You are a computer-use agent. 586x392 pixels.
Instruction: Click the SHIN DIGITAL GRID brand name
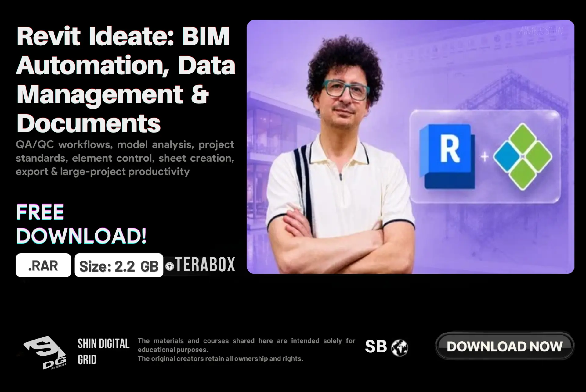tap(103, 351)
